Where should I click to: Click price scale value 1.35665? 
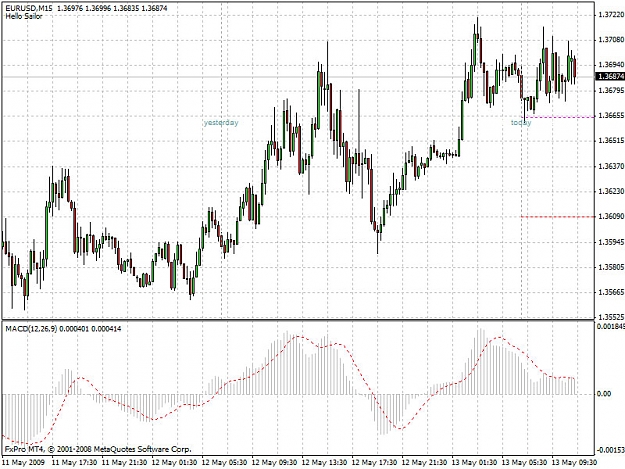(611, 292)
